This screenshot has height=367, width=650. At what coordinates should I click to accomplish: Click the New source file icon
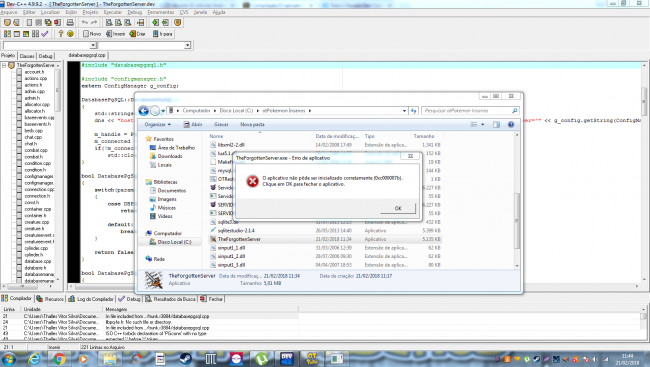[x=29, y=22]
